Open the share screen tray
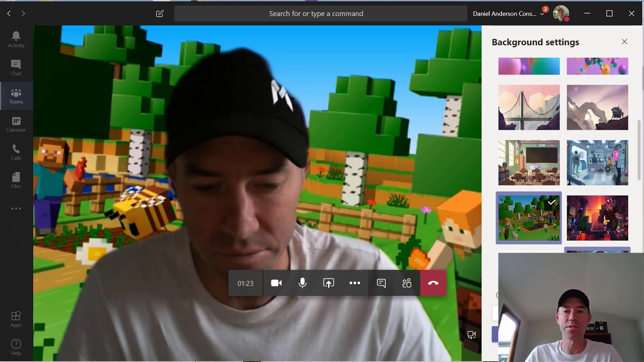 (x=329, y=283)
